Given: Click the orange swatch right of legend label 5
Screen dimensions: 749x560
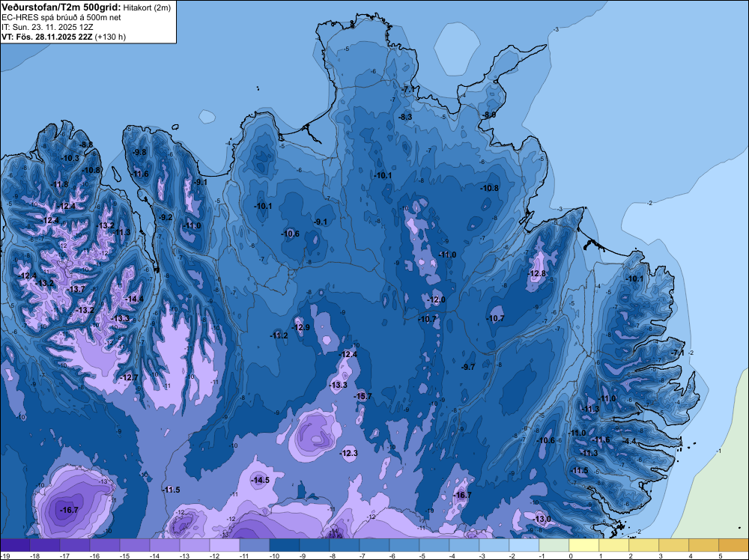Looking at the screenshot, I should pyautogui.click(x=734, y=545).
